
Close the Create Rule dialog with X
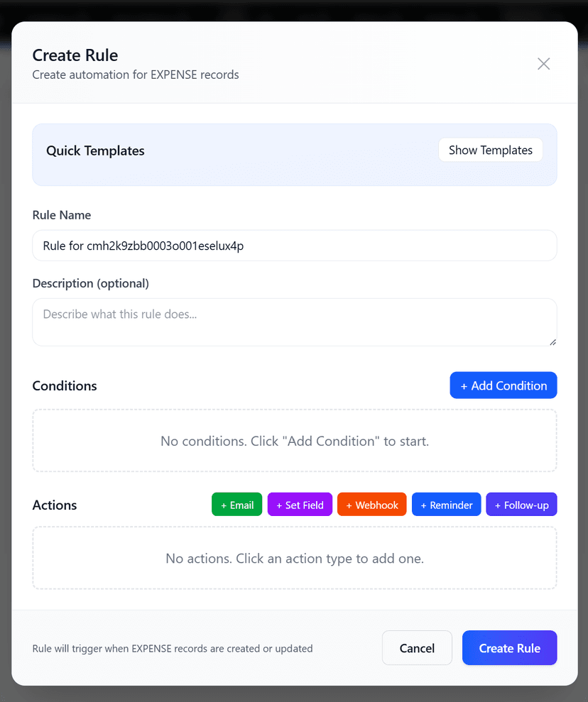[543, 64]
